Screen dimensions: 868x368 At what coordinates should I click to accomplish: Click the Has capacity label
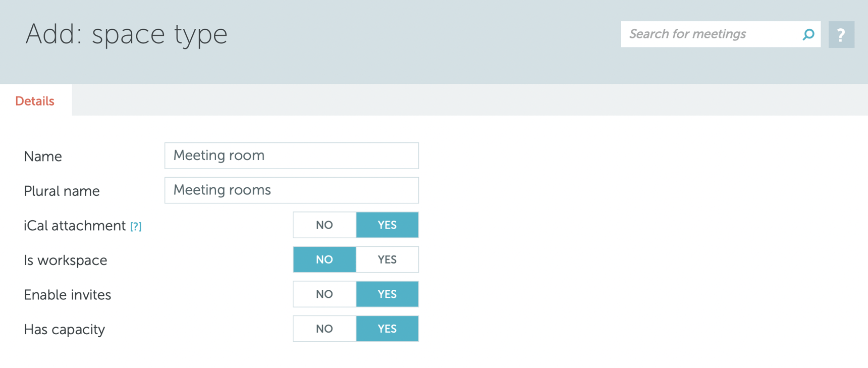point(64,329)
